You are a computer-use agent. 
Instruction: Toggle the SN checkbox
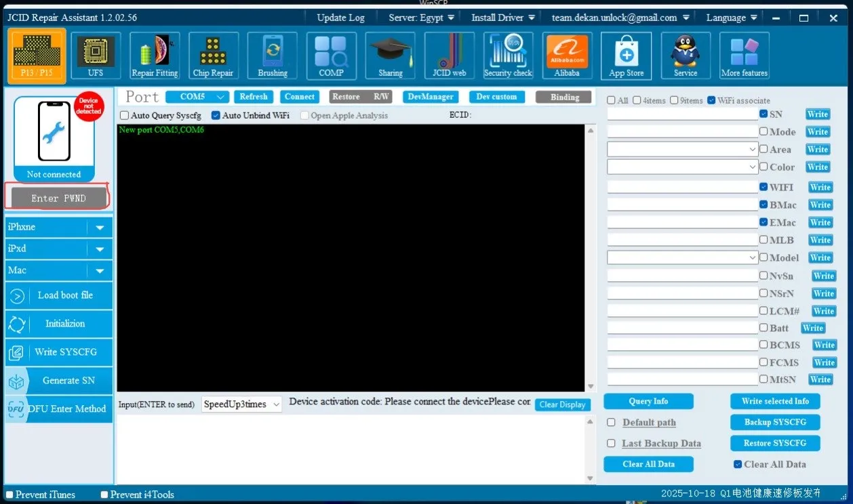point(763,114)
